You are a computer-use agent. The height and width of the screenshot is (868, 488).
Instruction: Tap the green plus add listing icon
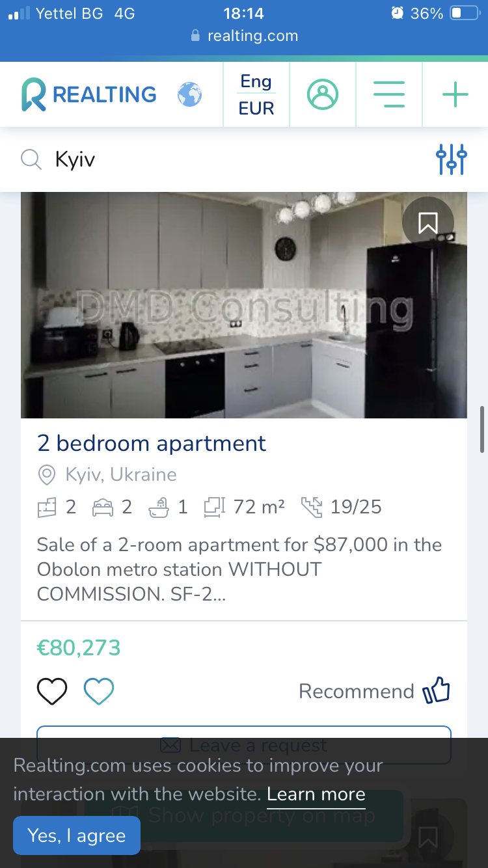coord(455,95)
